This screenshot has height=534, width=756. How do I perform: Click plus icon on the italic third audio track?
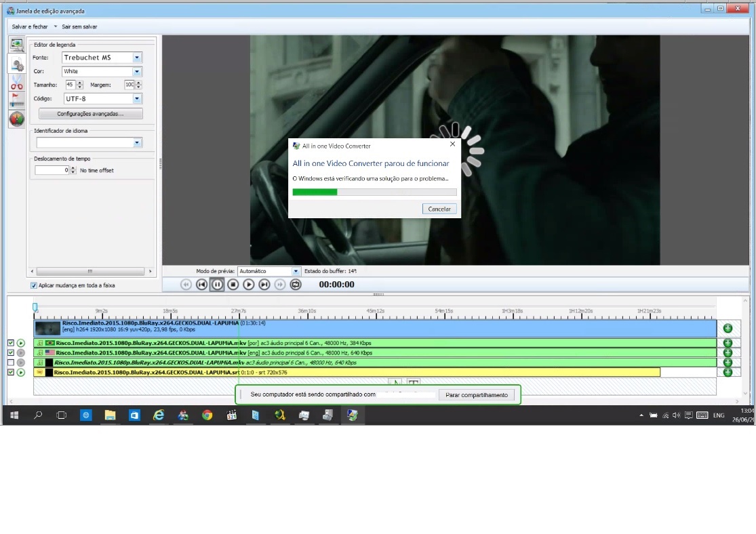point(728,363)
